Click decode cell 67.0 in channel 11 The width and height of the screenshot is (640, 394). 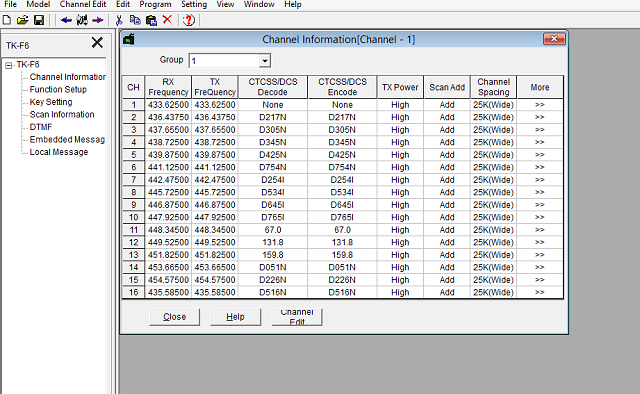273,230
